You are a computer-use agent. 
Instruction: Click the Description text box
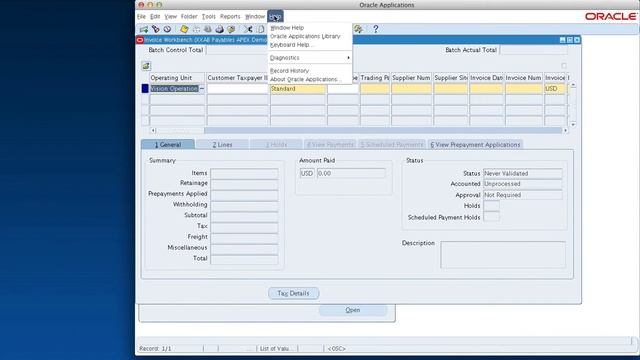[503, 255]
